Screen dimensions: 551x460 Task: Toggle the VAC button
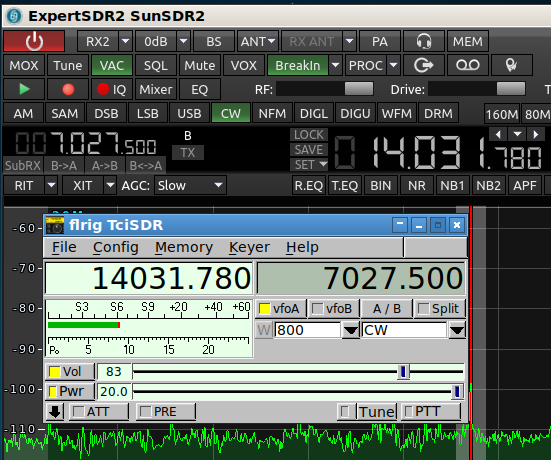click(x=112, y=65)
